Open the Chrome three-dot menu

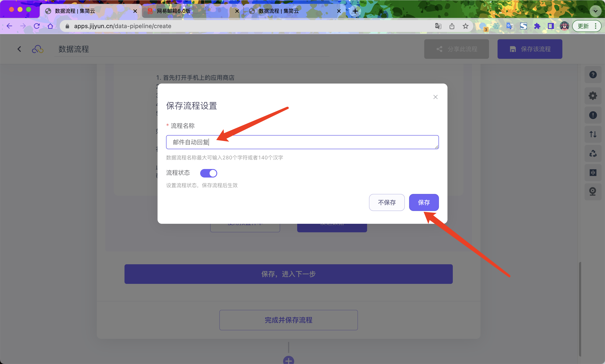(x=596, y=26)
